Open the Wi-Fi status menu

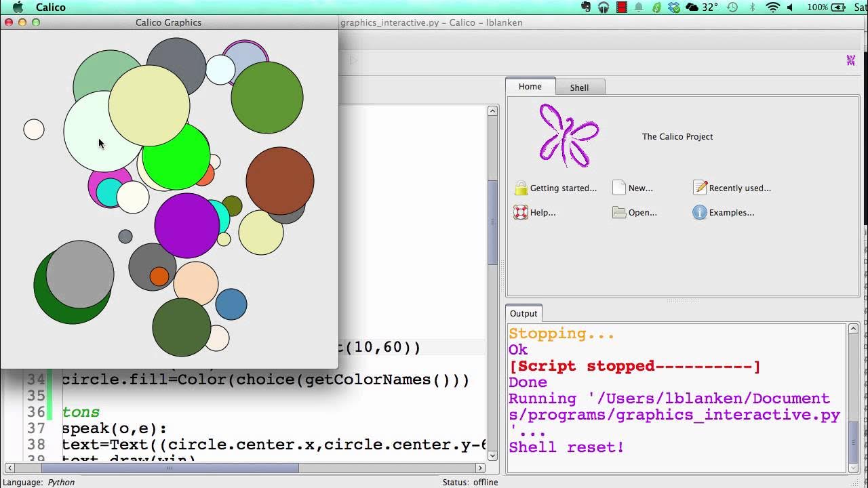[772, 7]
